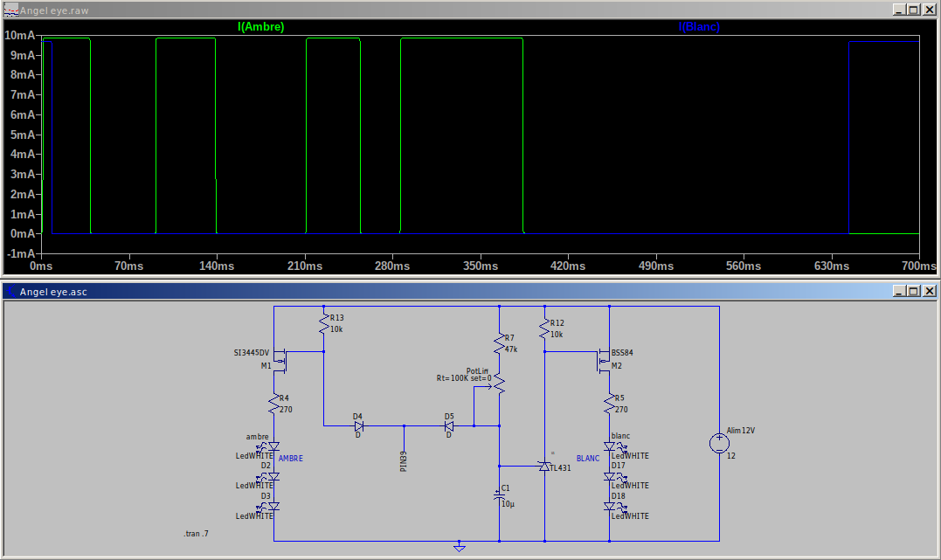Screen dimensions: 941x560
Task: Select the D4 diode symbol
Action: tap(359, 426)
